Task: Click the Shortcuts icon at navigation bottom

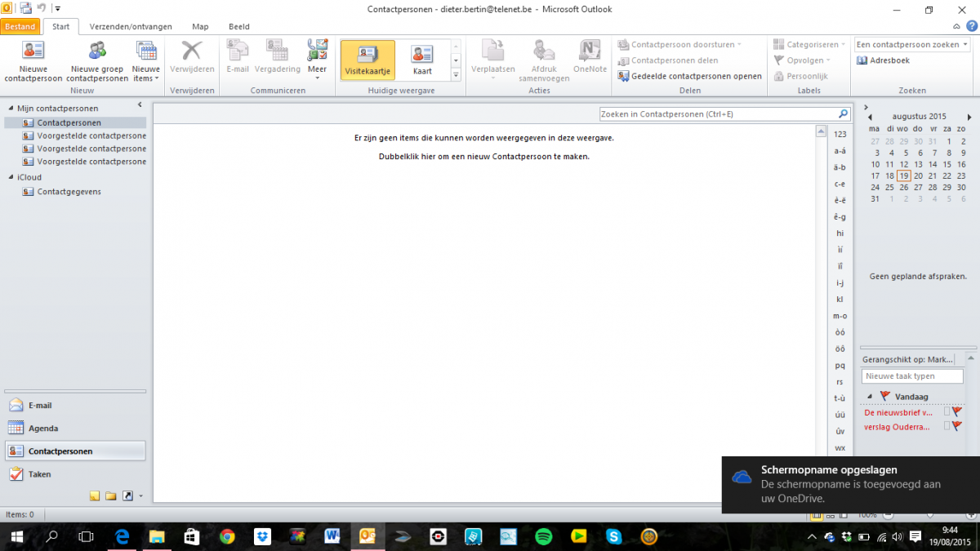Action: coord(127,495)
